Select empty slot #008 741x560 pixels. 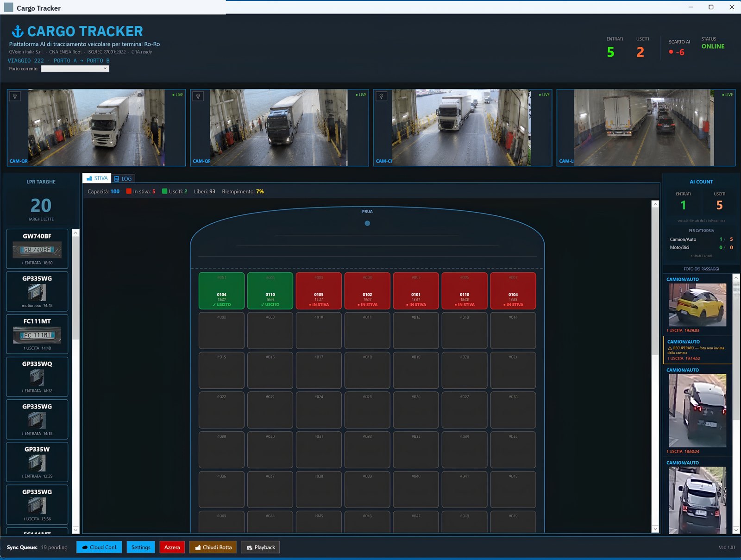pyautogui.click(x=221, y=331)
